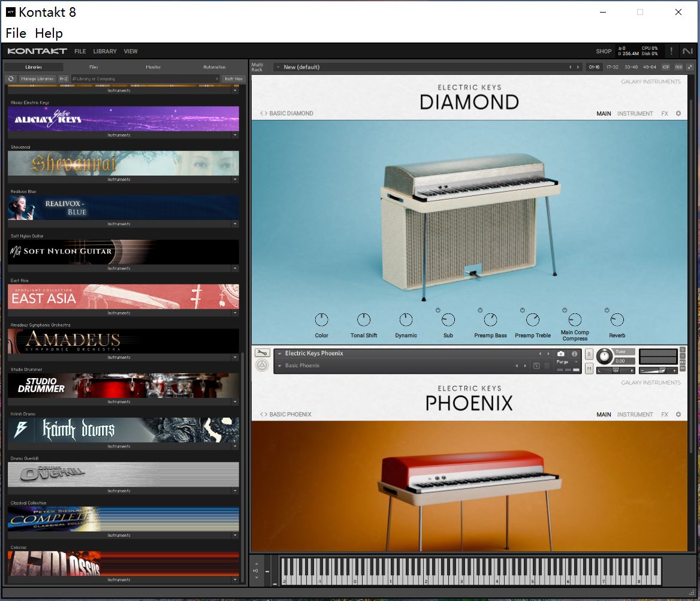The height and width of the screenshot is (601, 700).
Task: Click the Instr Nav button
Action: click(234, 78)
